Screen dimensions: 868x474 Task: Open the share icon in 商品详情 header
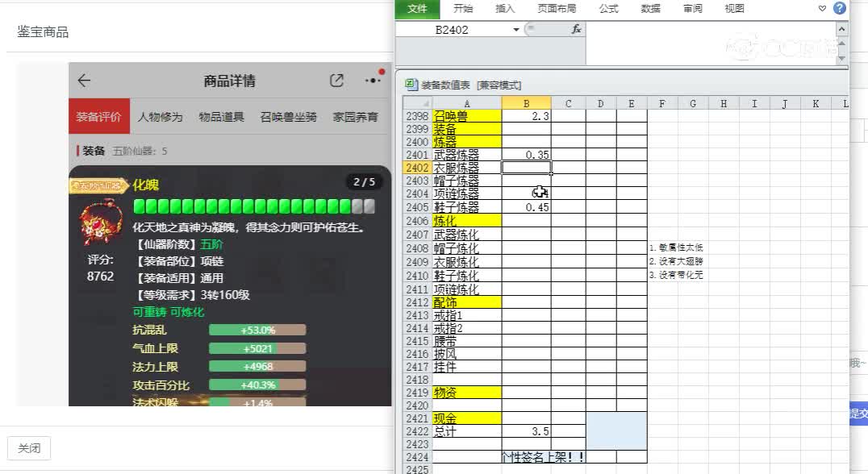click(336, 81)
